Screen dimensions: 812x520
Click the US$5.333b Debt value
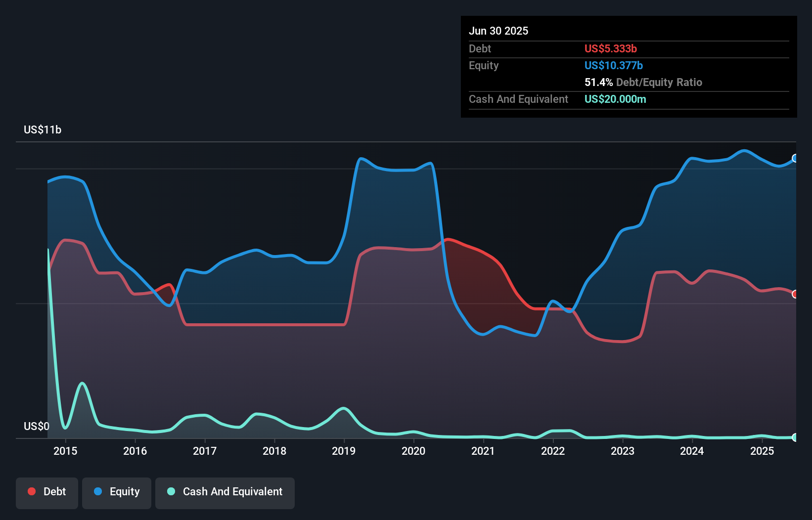coord(610,48)
